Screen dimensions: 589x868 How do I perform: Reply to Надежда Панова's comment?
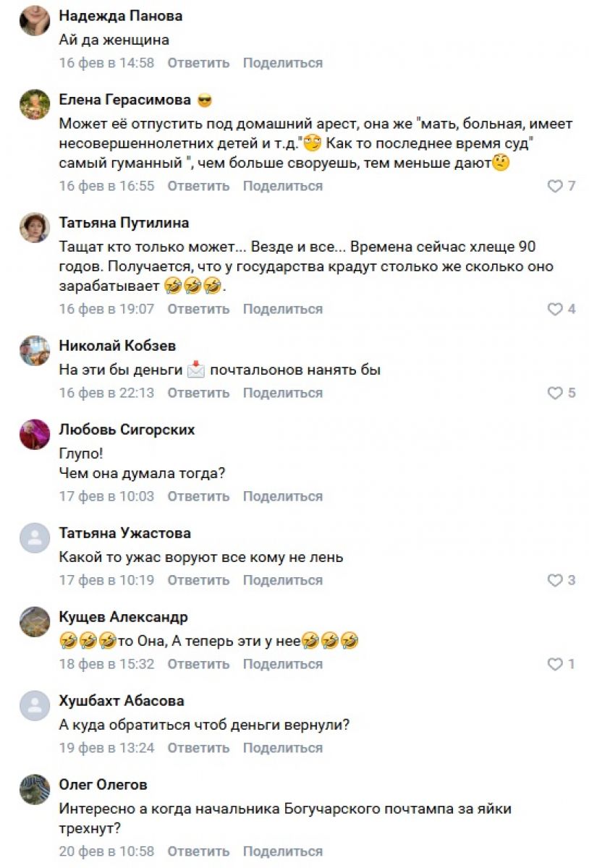coord(198,63)
